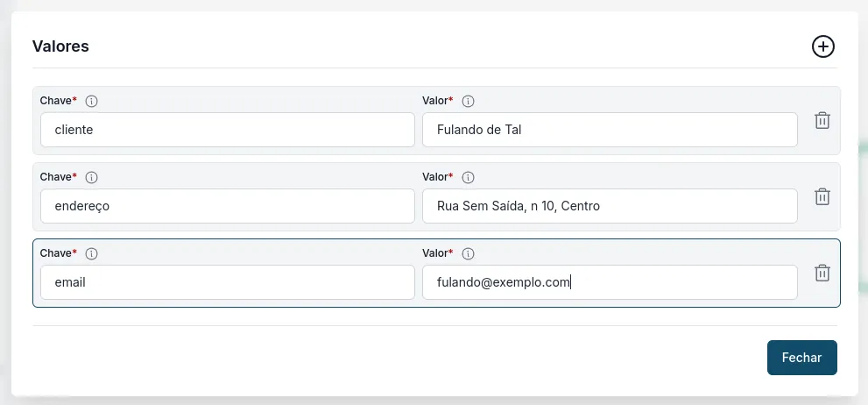The width and height of the screenshot is (868, 405).
Task: Show info for Valor in Fulando de Tal row
Action: click(469, 102)
